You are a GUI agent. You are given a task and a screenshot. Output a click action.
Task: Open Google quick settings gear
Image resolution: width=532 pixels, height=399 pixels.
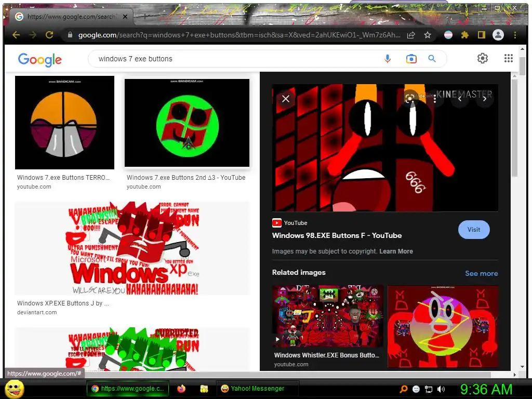[x=483, y=58]
